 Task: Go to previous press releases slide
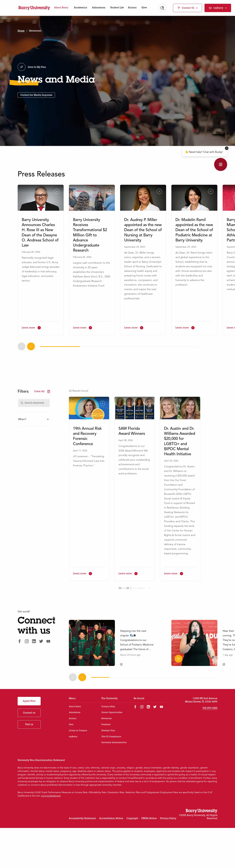pos(22,346)
